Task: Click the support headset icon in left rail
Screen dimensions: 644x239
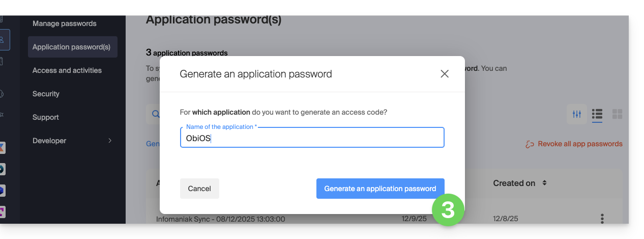Action: [3, 93]
